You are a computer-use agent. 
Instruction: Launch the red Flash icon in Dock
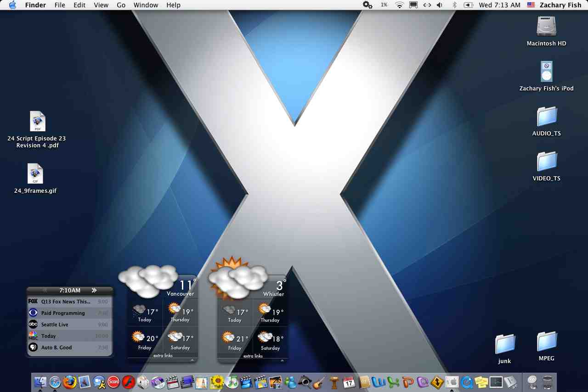pyautogui.click(x=128, y=381)
